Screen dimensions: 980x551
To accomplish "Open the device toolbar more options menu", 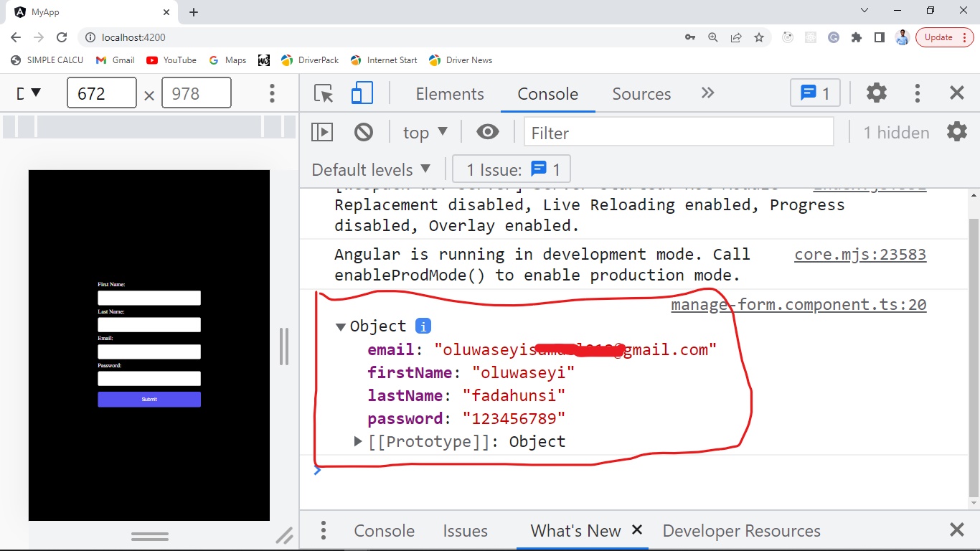I will [272, 93].
